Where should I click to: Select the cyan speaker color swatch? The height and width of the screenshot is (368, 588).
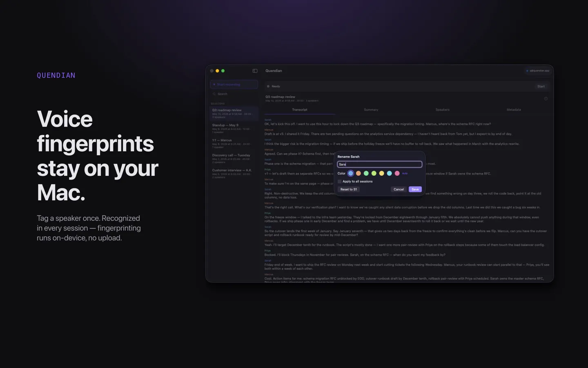click(x=389, y=173)
